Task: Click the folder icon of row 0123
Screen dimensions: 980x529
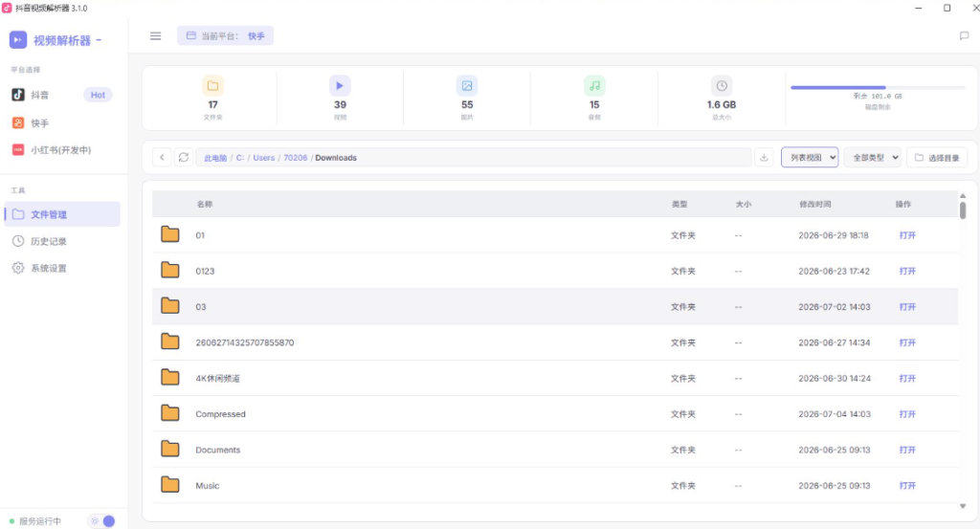Action: pyautogui.click(x=170, y=271)
